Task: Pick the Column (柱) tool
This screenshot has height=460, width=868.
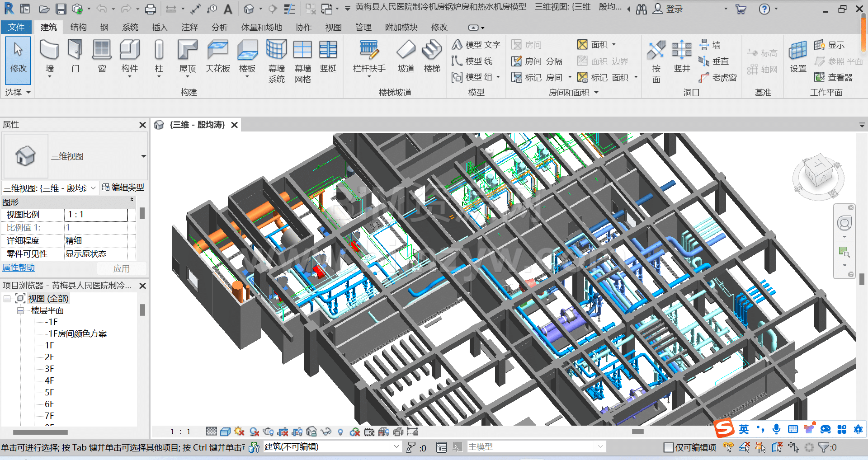Action: click(159, 56)
